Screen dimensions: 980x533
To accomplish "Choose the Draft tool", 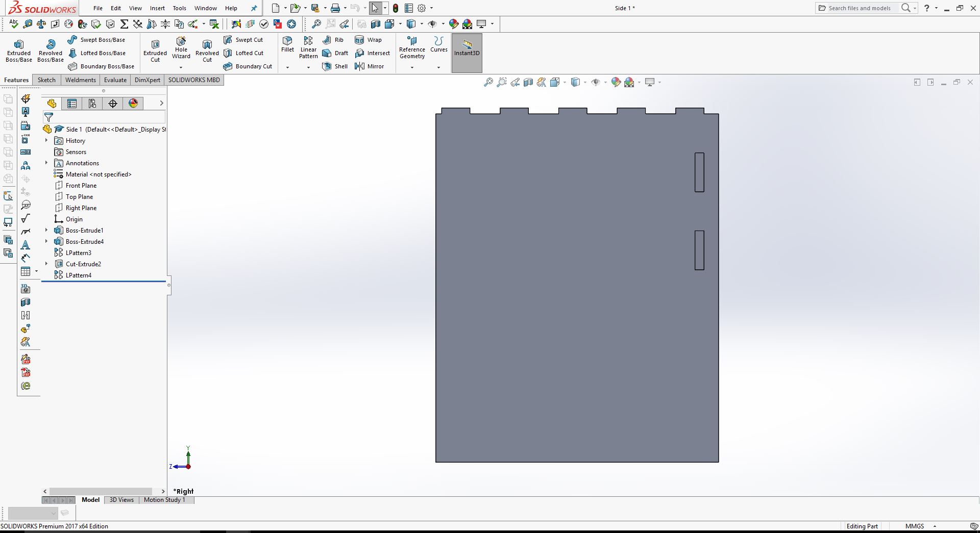I will (x=335, y=53).
